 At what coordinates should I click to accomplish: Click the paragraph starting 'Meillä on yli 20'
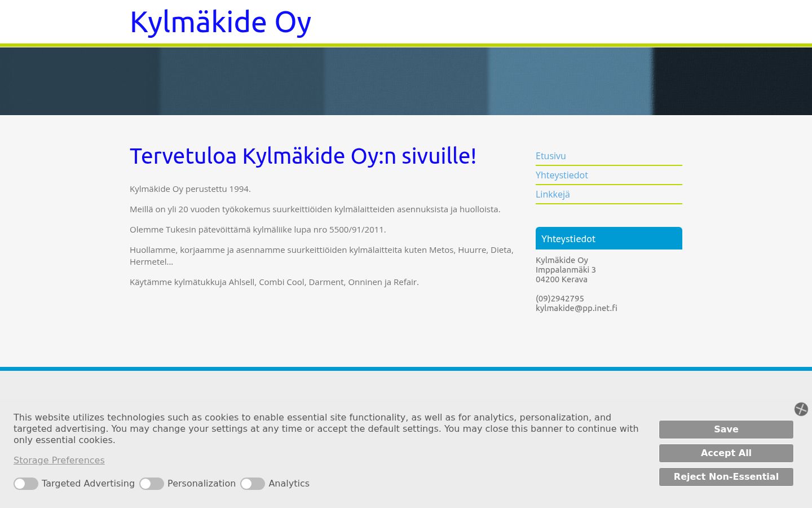(x=315, y=209)
